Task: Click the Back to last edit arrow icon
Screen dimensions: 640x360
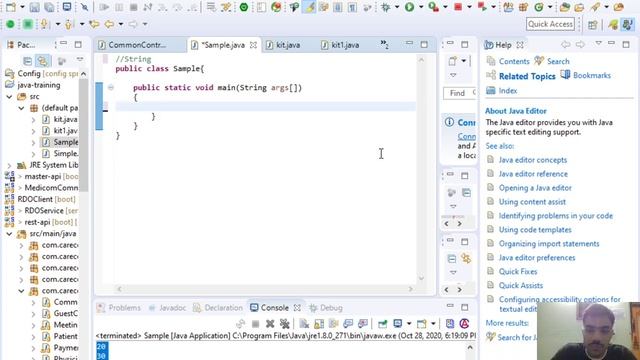Action: click(94, 24)
